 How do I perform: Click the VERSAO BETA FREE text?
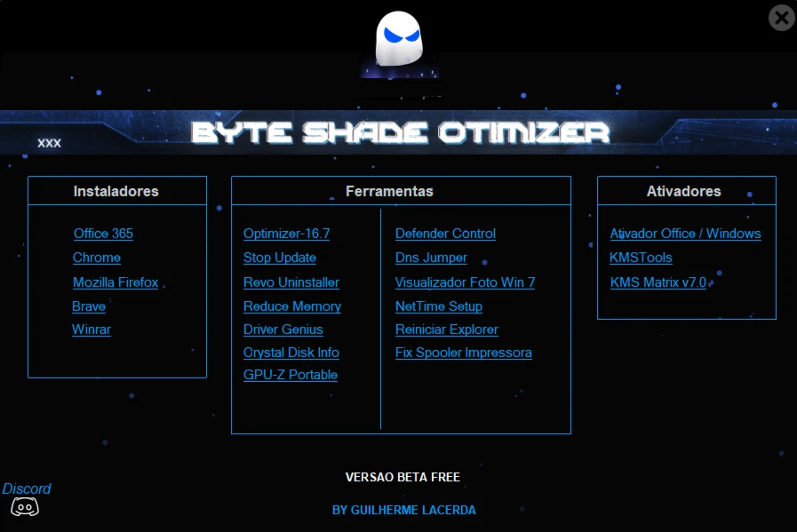(x=402, y=477)
